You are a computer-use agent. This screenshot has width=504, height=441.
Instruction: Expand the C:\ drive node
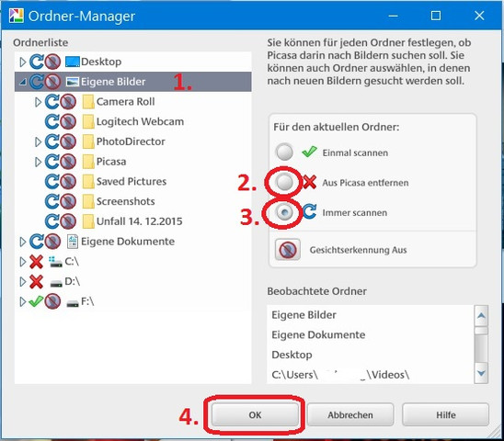pos(22,262)
